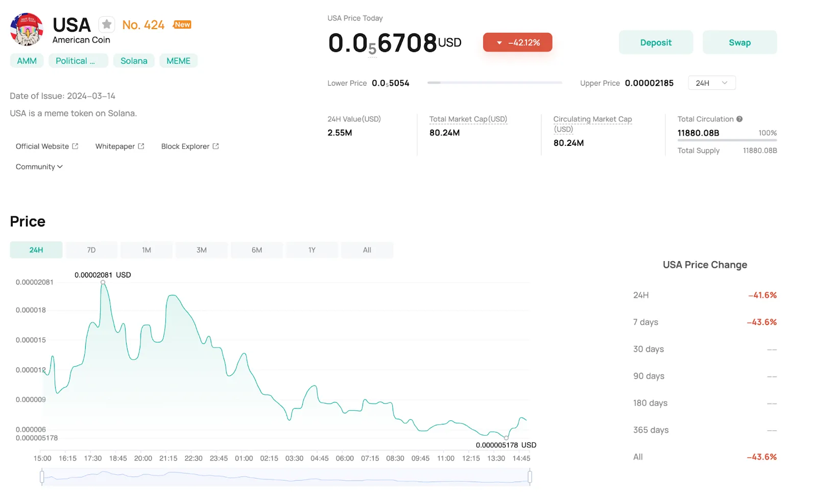Select the Solana tag
Screen dimensions: 817x504
point(134,61)
